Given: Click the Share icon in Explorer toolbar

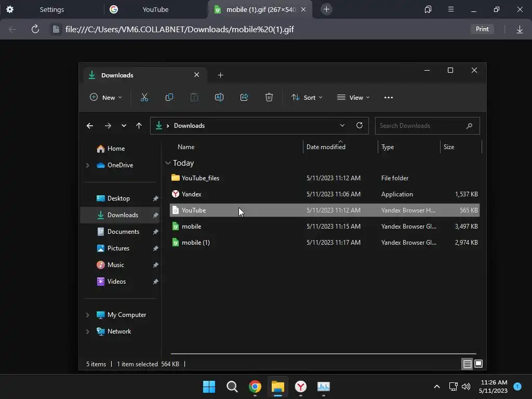Looking at the screenshot, I should [x=244, y=97].
